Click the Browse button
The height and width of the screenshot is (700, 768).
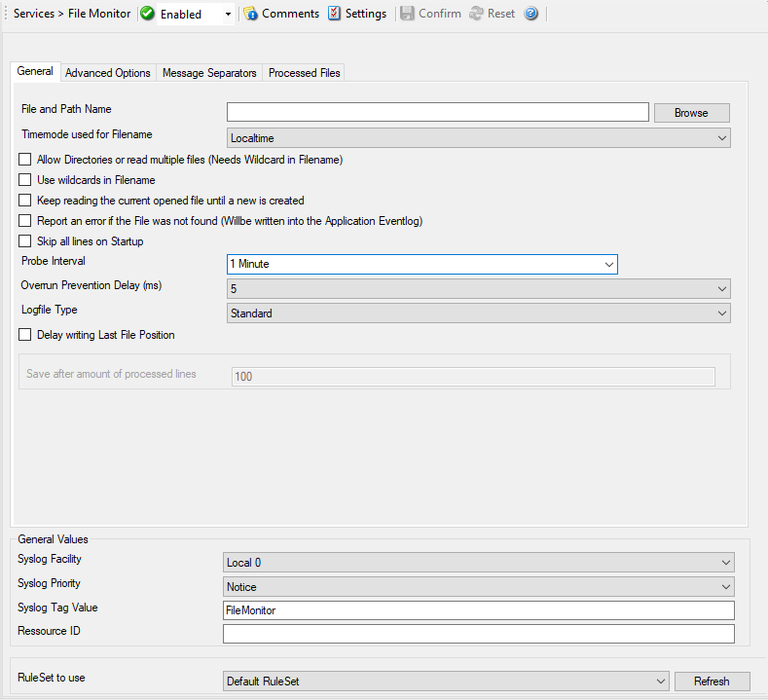tap(691, 113)
